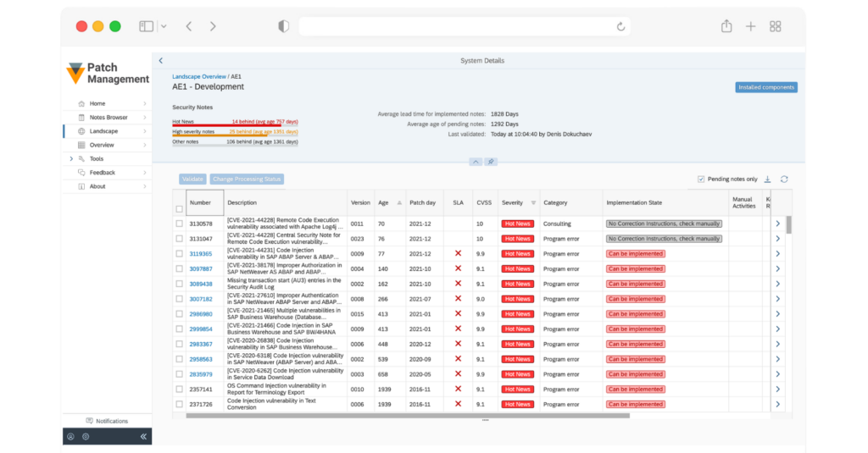The height and width of the screenshot is (453, 868).
Task: Check the row checkbox for note 3130578
Action: click(180, 224)
